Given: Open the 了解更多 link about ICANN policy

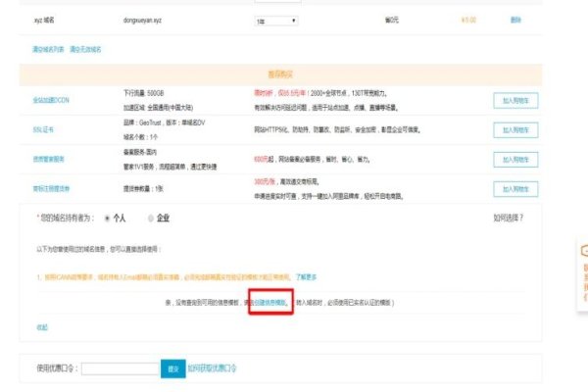Looking at the screenshot, I should pyautogui.click(x=306, y=277).
